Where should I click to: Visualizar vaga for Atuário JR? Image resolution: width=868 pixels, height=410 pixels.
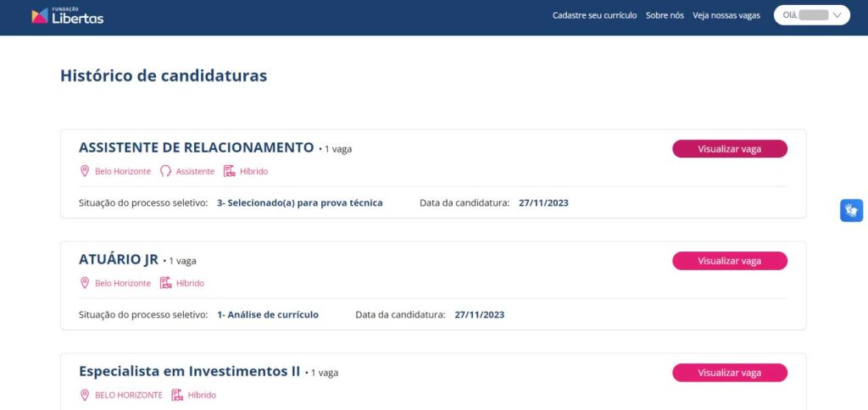[730, 261]
